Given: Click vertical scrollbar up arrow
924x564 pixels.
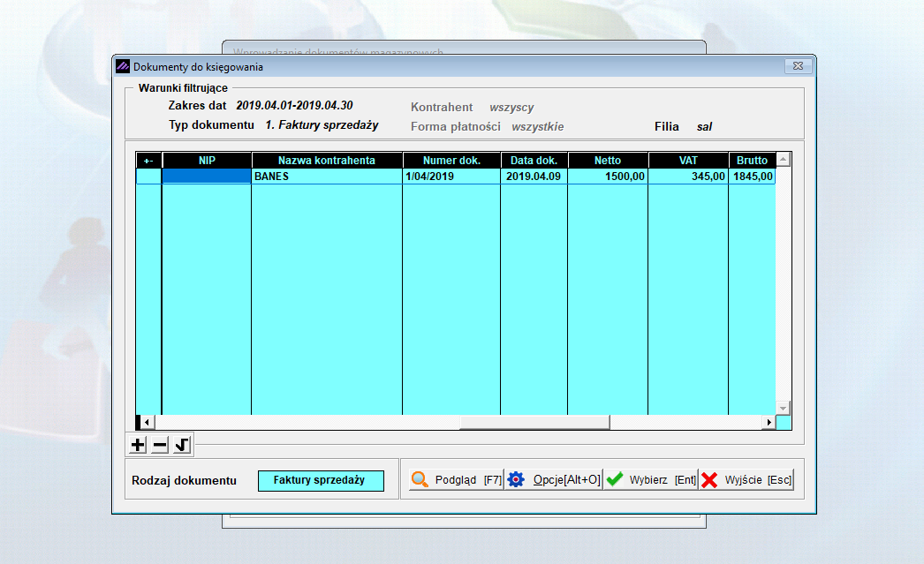Looking at the screenshot, I should click(784, 160).
